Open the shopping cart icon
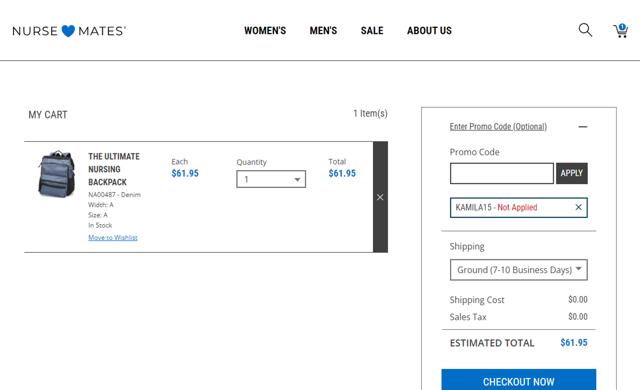This screenshot has height=390, width=640. coord(620,31)
